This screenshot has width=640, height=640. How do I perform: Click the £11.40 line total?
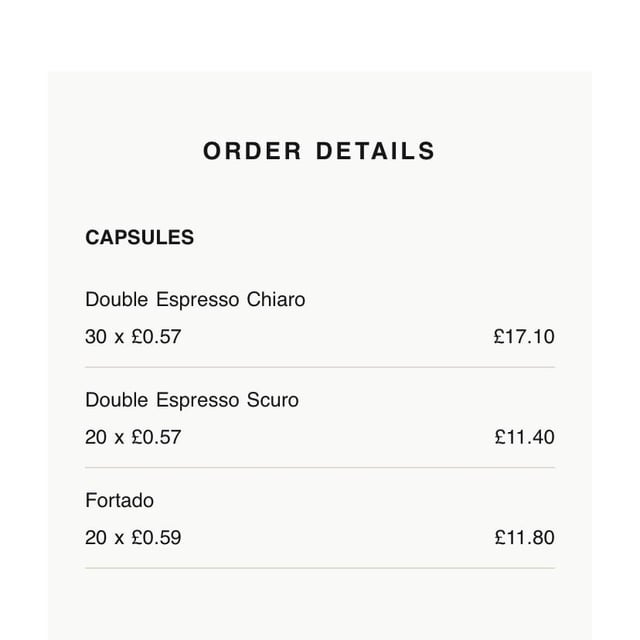pyautogui.click(x=523, y=437)
